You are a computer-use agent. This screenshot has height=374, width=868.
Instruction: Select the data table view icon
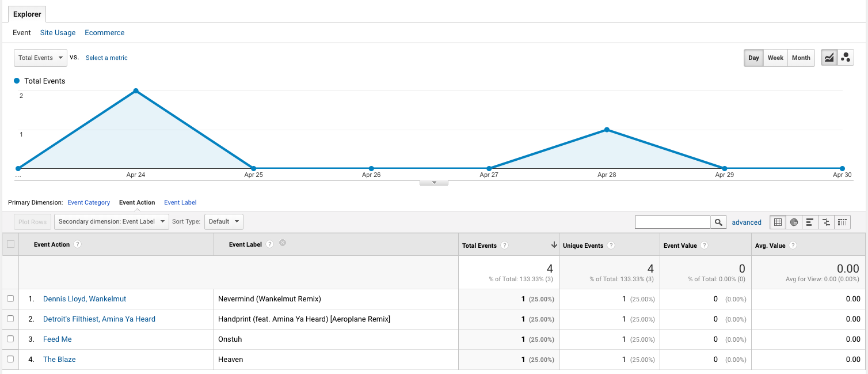point(778,222)
